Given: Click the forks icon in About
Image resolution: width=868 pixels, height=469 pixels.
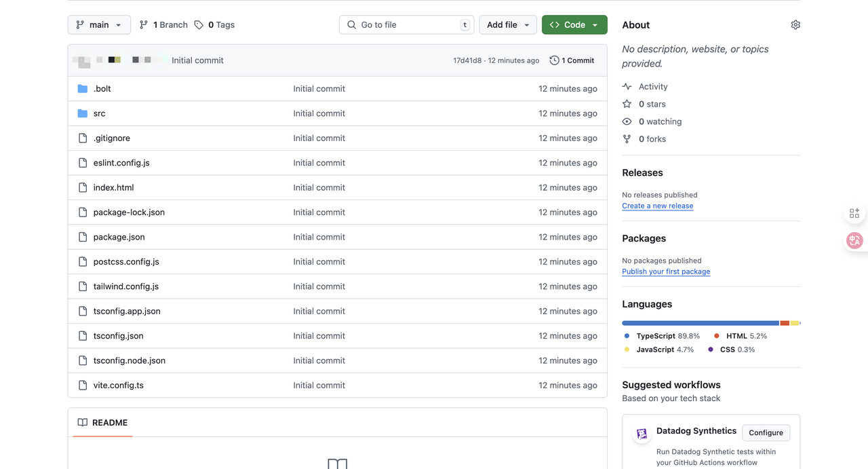Looking at the screenshot, I should click(627, 139).
